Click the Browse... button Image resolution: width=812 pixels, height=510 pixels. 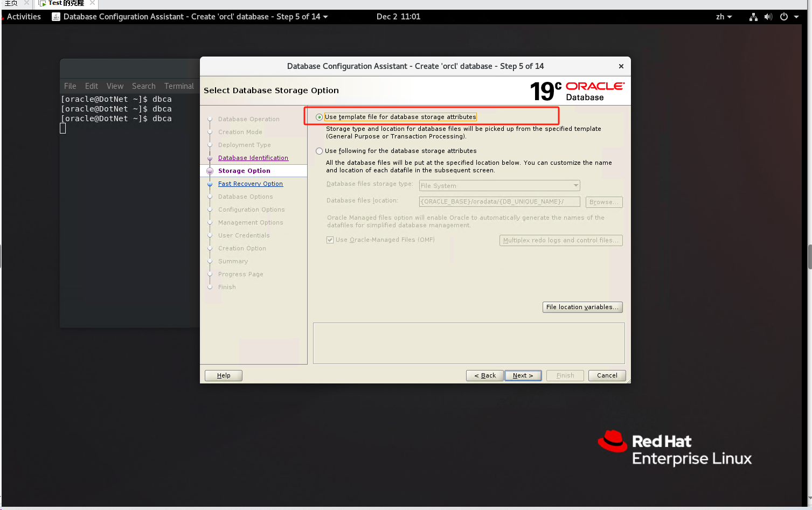pyautogui.click(x=604, y=202)
